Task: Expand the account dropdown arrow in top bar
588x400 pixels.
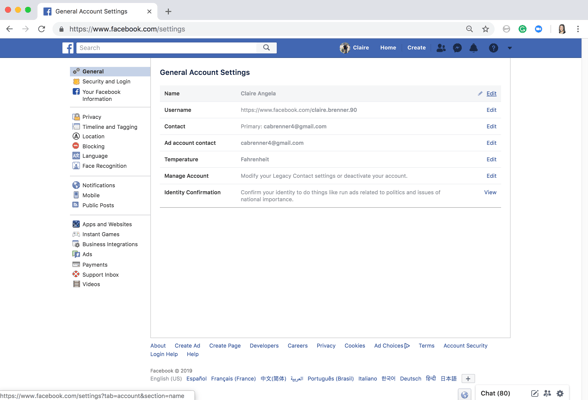Action: (510, 48)
